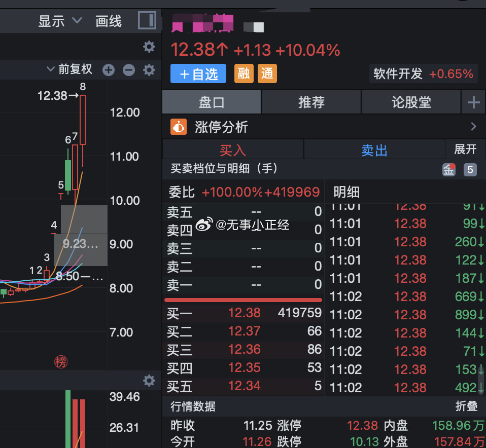The image size is (486, 448).
Task: Click the 融 margin trading badge
Action: [x=244, y=73]
